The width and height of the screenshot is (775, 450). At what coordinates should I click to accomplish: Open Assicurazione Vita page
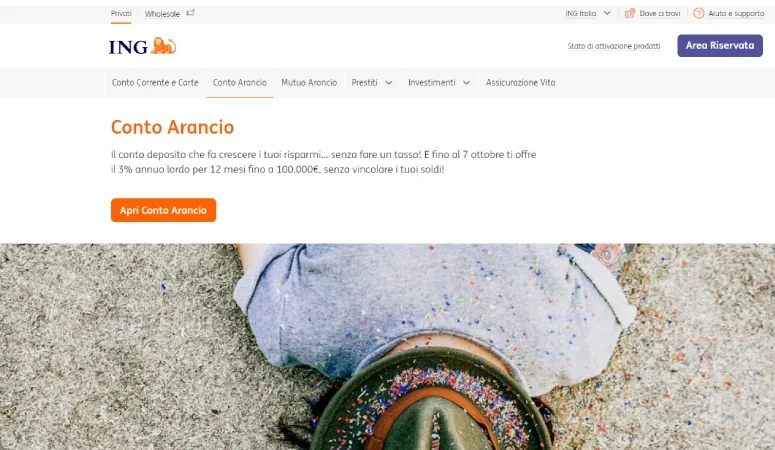[520, 83]
